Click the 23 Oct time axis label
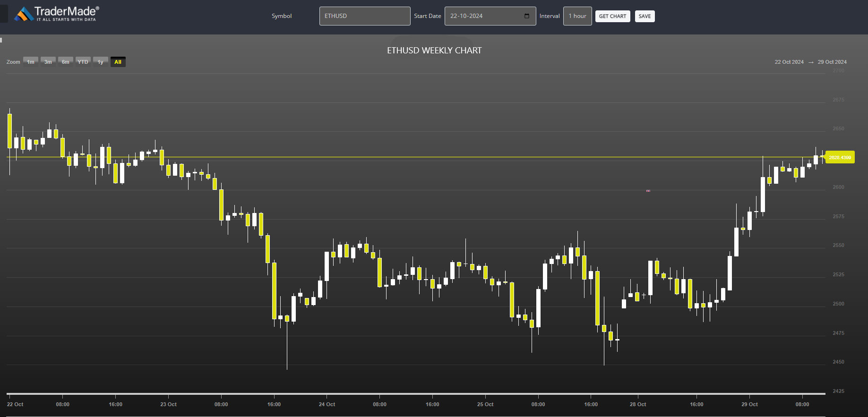The width and height of the screenshot is (868, 417). point(168,404)
